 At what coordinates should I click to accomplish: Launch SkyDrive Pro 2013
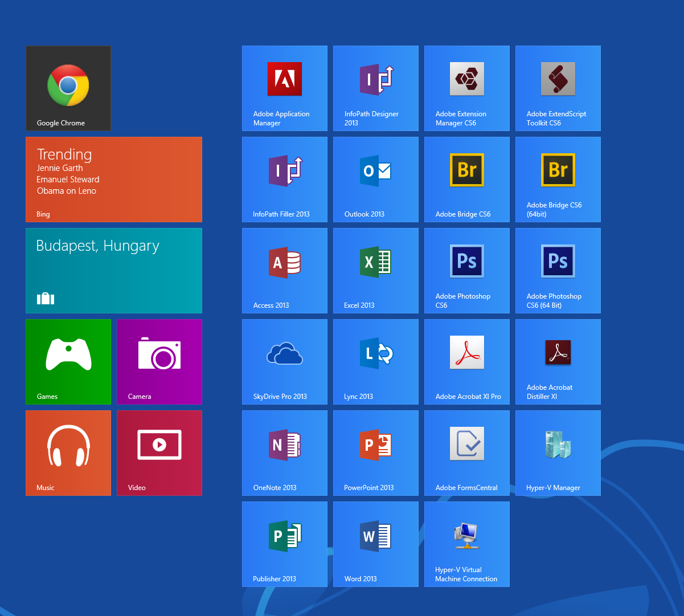coord(285,361)
